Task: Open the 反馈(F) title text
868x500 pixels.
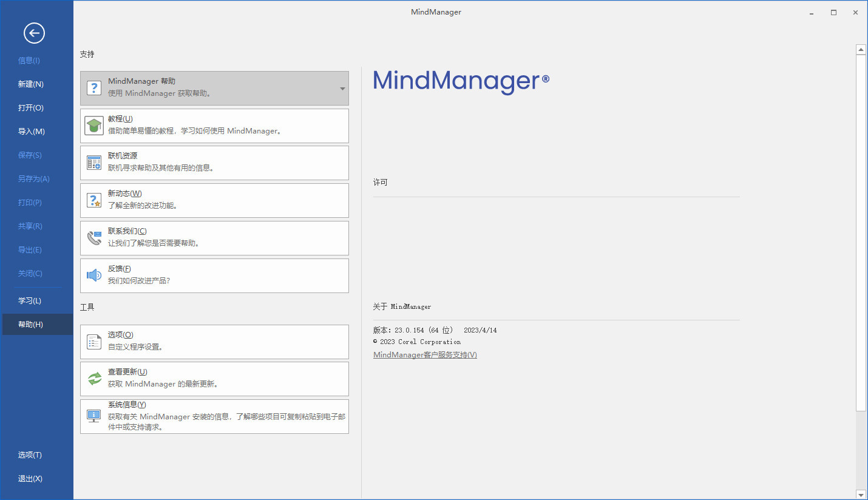Action: (x=120, y=269)
